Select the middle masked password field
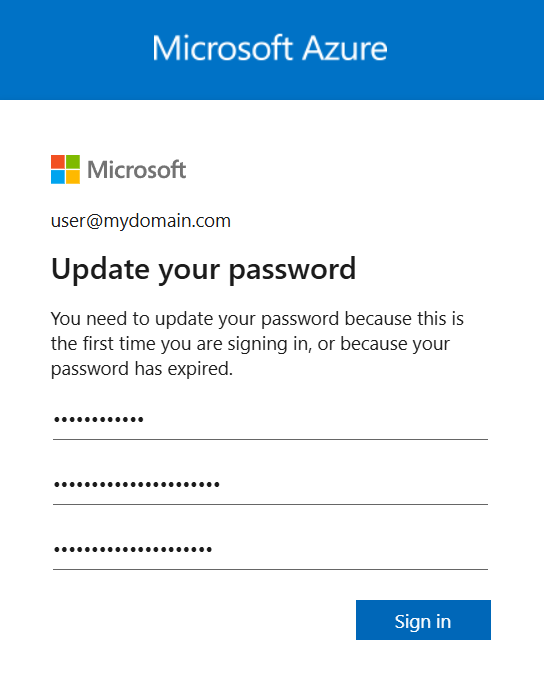The image size is (544, 694). pos(270,484)
